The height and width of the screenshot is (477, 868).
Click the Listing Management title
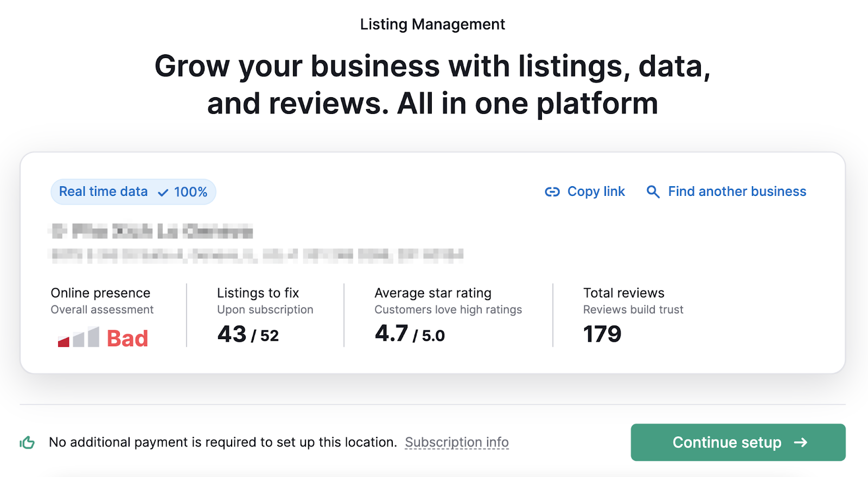coord(432,24)
